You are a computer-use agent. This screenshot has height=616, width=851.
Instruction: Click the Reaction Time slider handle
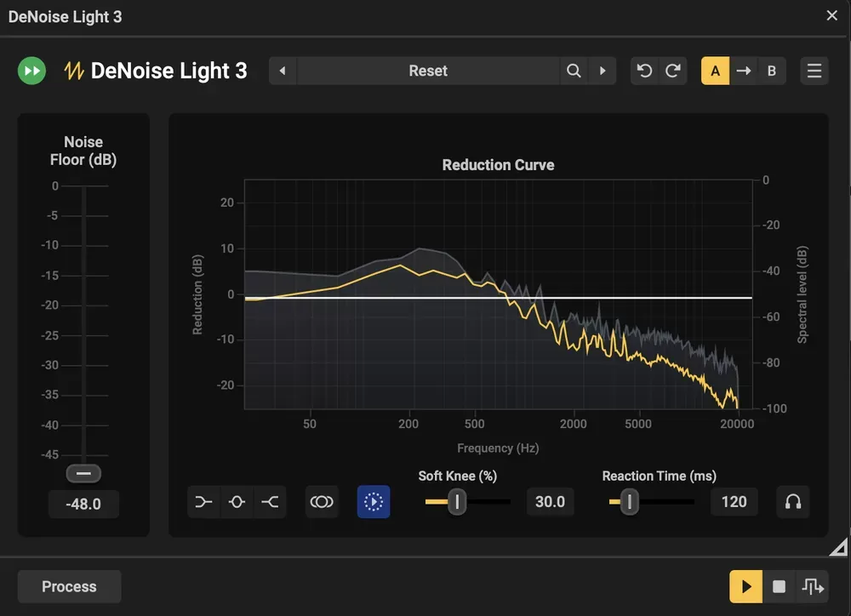(630, 502)
